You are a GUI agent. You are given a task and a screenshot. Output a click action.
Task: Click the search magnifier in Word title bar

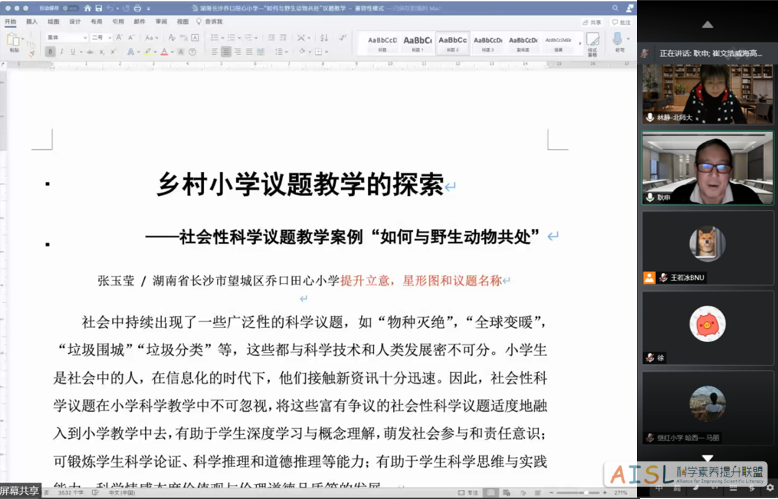click(x=615, y=8)
